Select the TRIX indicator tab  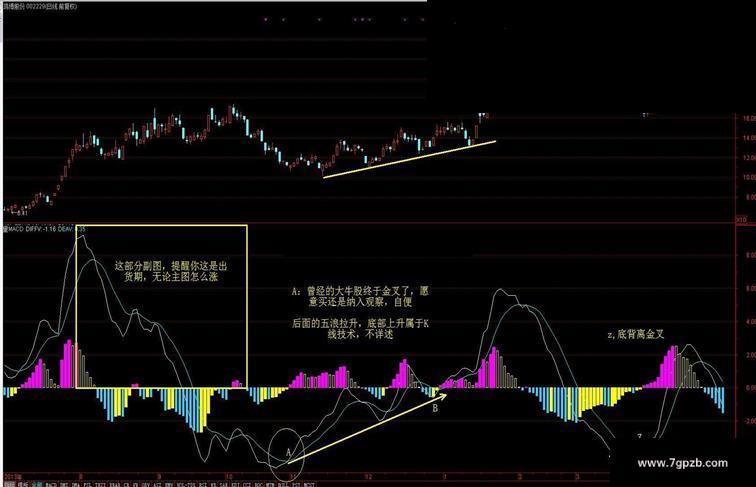pos(99,484)
